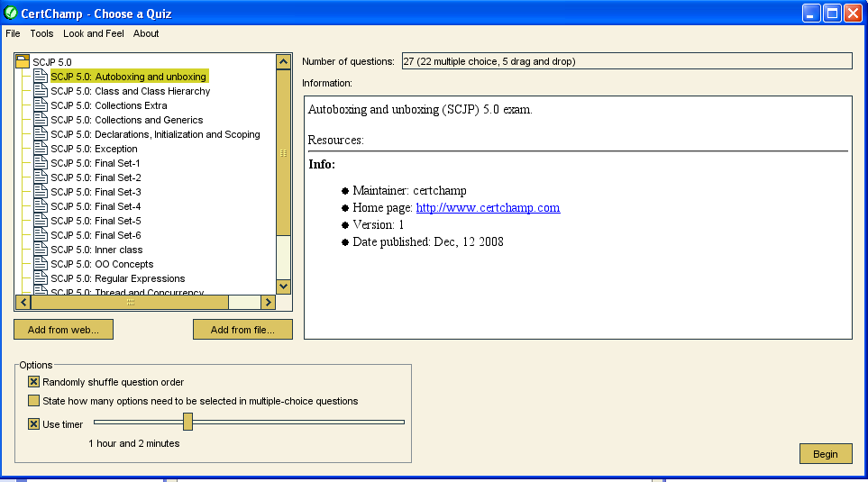Image resolution: width=868 pixels, height=482 pixels.
Task: Click document icon next to OO Concepts
Action: click(x=41, y=264)
